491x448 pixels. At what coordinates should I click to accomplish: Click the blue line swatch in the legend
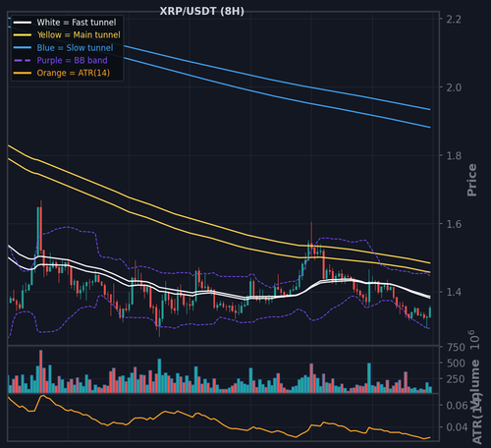tap(23, 48)
